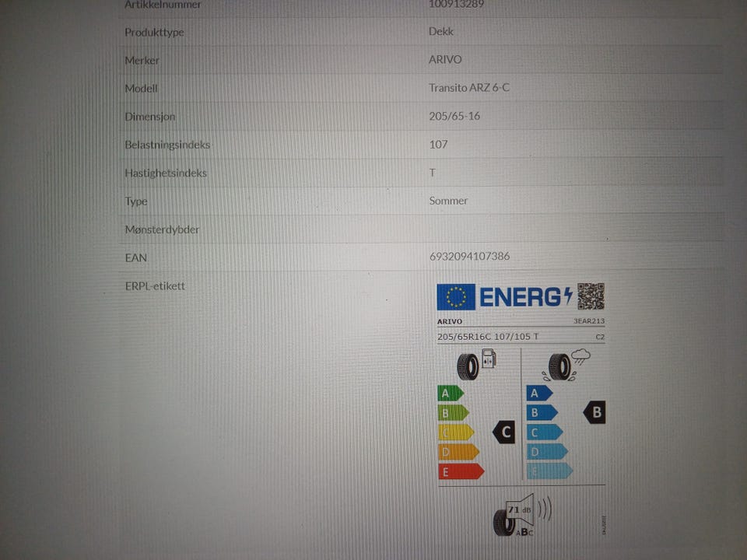The height and width of the screenshot is (560, 747).
Task: Click the Mønsterdybder row label
Action: [x=162, y=229]
